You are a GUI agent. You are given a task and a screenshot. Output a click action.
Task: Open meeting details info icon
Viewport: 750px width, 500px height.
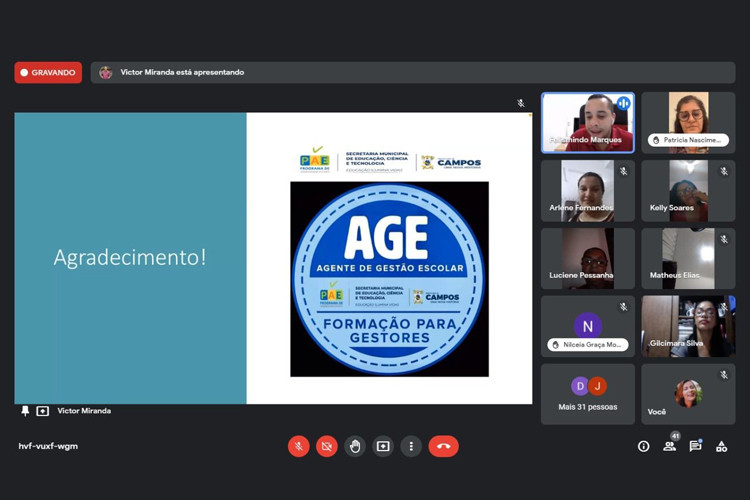(x=644, y=446)
